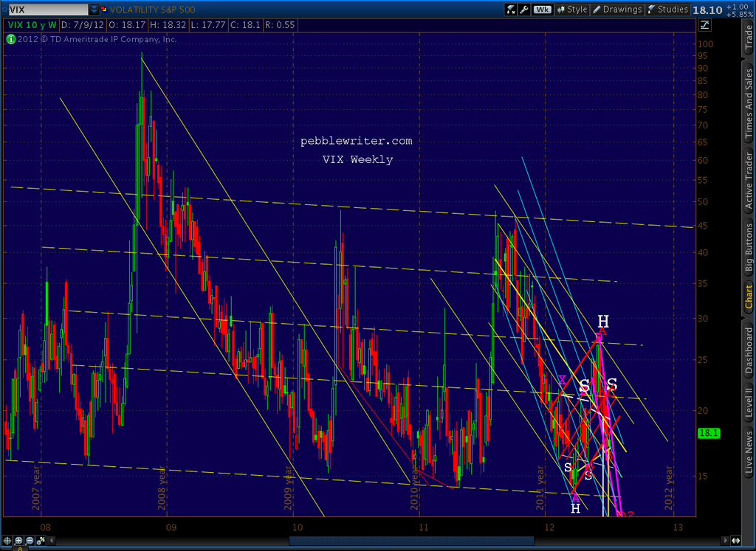
Task: Click the '2008 year' vertical label
Action: click(x=163, y=487)
